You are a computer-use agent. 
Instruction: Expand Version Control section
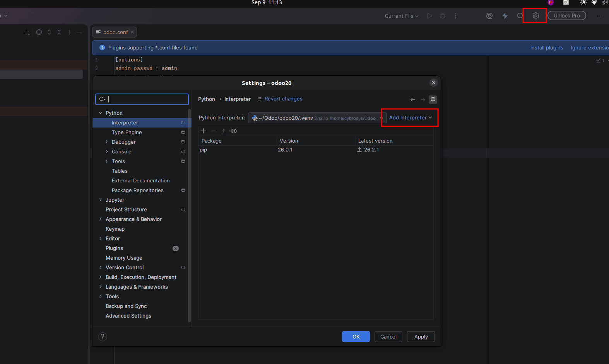(101, 267)
